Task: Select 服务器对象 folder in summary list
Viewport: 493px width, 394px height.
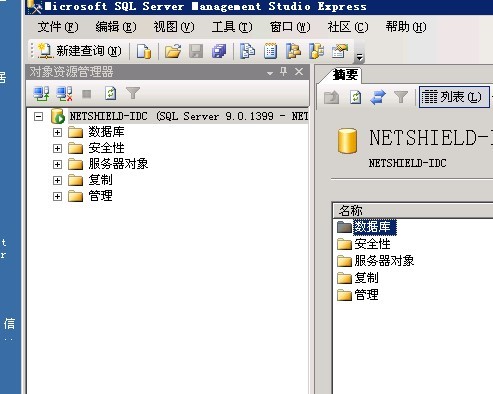Action: click(375, 261)
